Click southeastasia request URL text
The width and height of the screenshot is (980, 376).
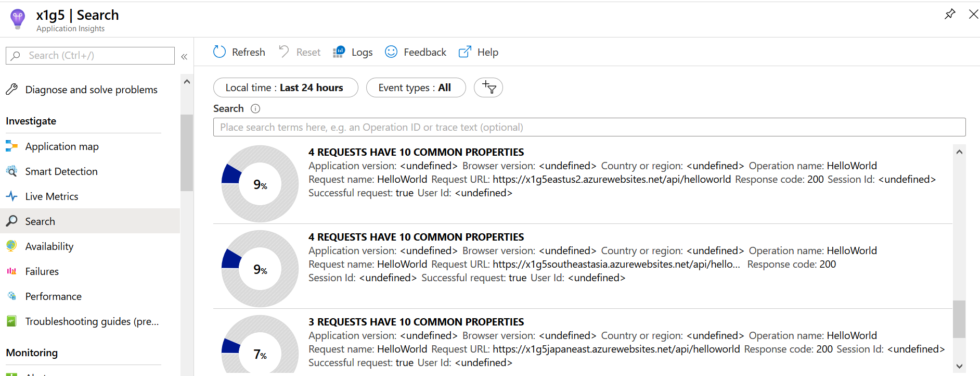(616, 264)
